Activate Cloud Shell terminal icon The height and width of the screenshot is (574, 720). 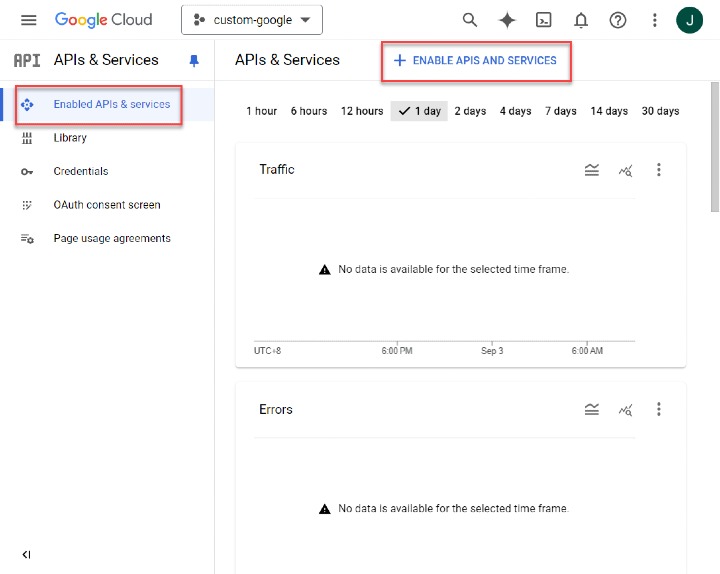point(544,20)
